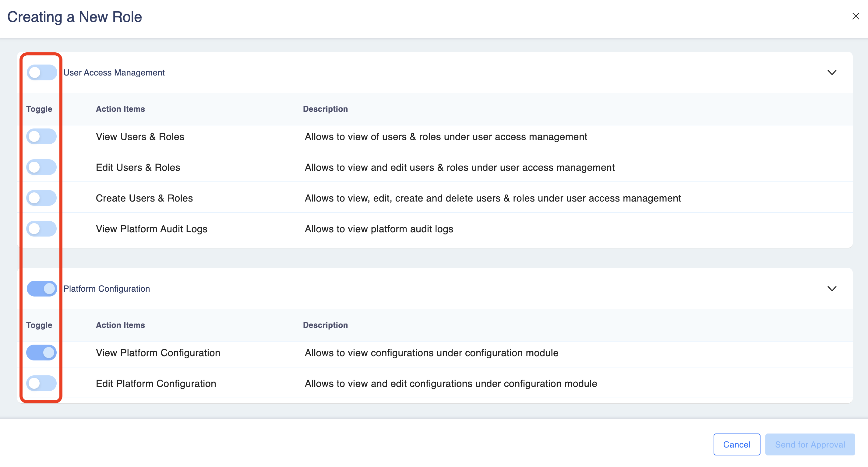
Task: Select the View Platform Audit Logs row label
Action: 151,229
